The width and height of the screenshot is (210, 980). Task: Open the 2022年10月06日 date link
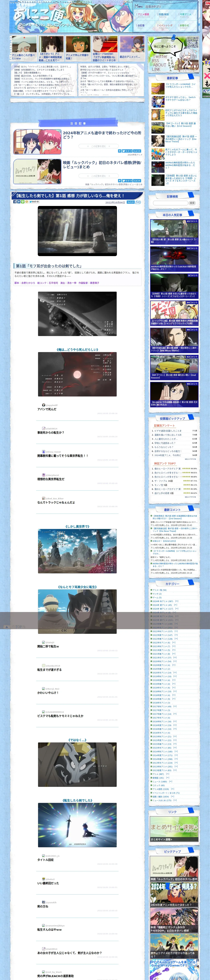(x=115, y=202)
